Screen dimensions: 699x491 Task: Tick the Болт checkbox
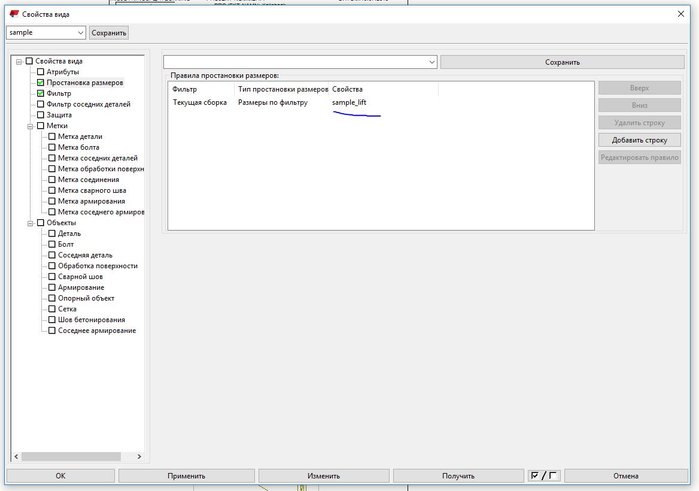coord(52,244)
